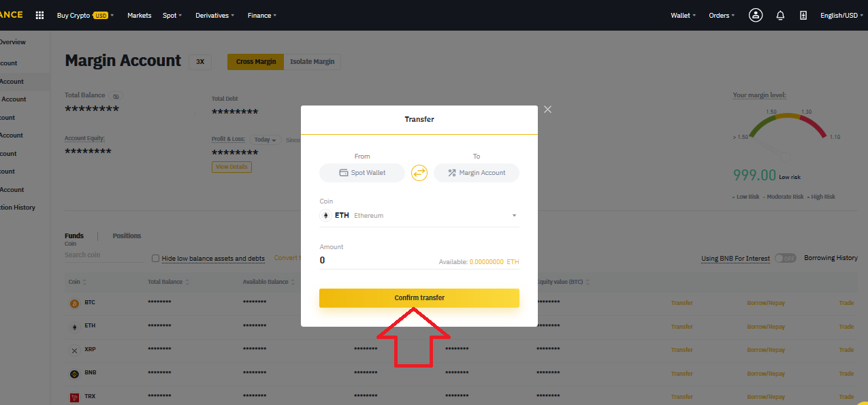This screenshot has width=868, height=405.
Task: Click Transfer in the BNB row
Action: 681,374
